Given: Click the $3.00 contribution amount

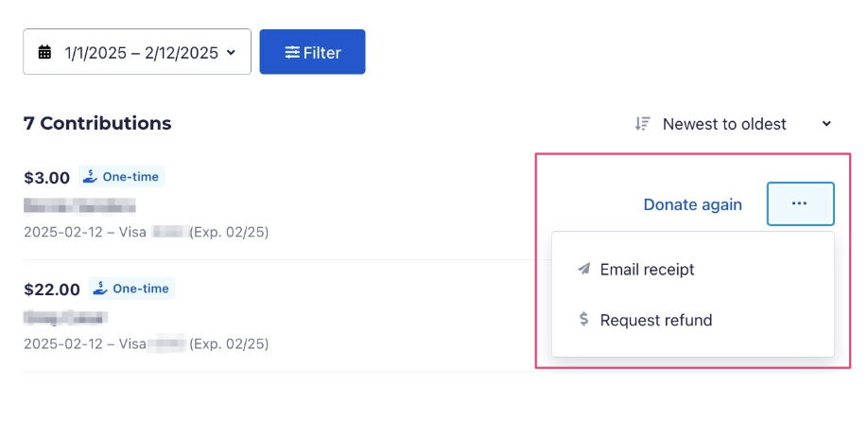Looking at the screenshot, I should 47,178.
